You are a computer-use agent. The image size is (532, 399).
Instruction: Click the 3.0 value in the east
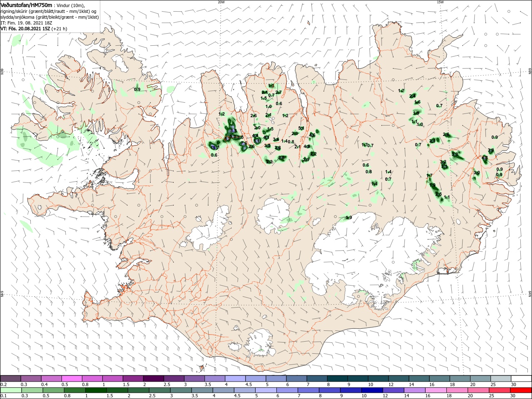point(477,173)
